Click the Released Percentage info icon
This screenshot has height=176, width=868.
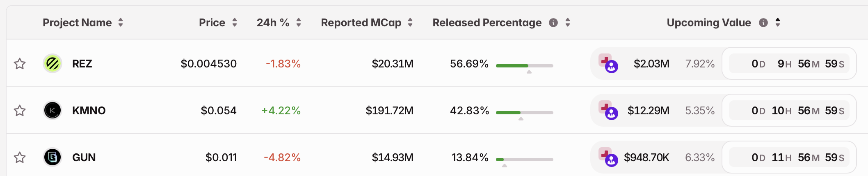pos(553,23)
